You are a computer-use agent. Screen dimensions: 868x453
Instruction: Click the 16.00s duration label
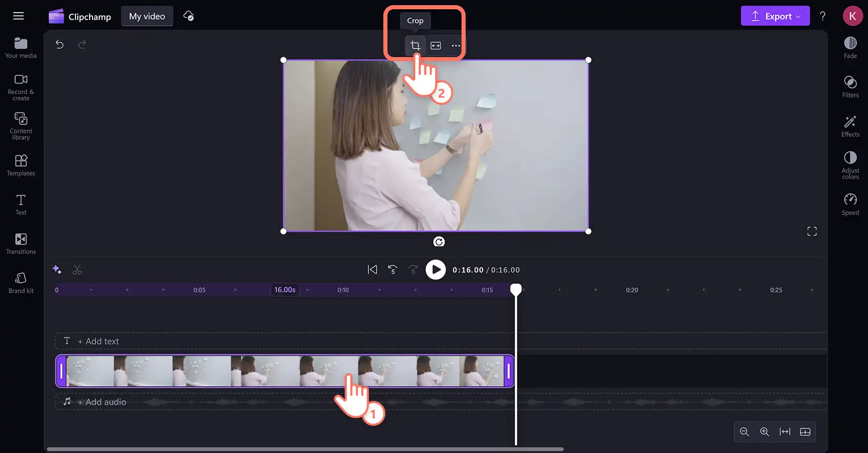click(x=285, y=290)
